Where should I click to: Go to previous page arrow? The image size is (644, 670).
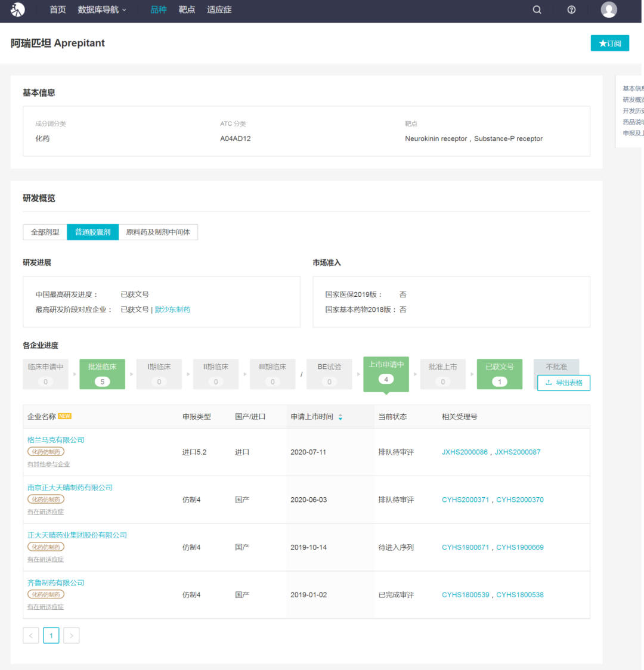[31, 635]
